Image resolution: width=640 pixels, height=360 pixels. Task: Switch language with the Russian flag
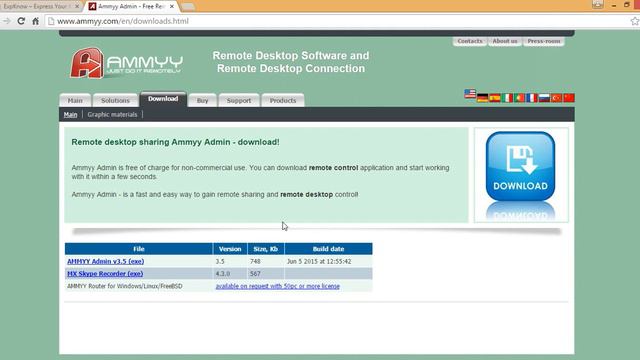[x=544, y=98]
